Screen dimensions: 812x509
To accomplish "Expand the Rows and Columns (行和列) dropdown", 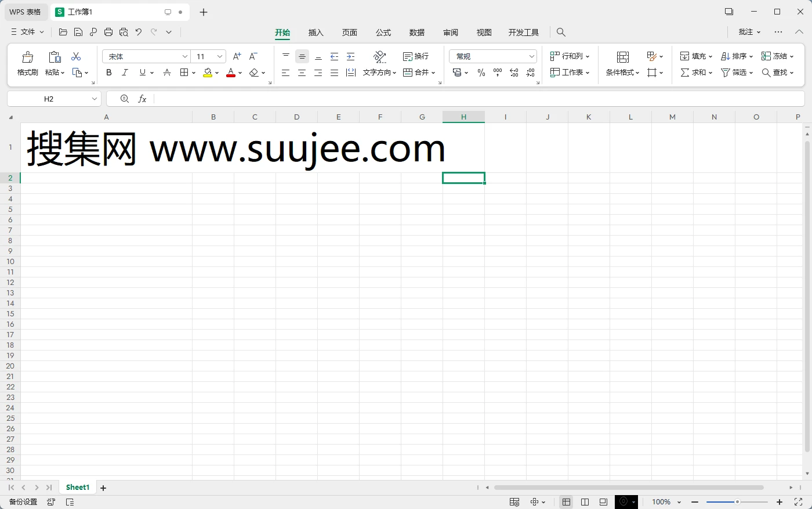I will click(x=588, y=56).
